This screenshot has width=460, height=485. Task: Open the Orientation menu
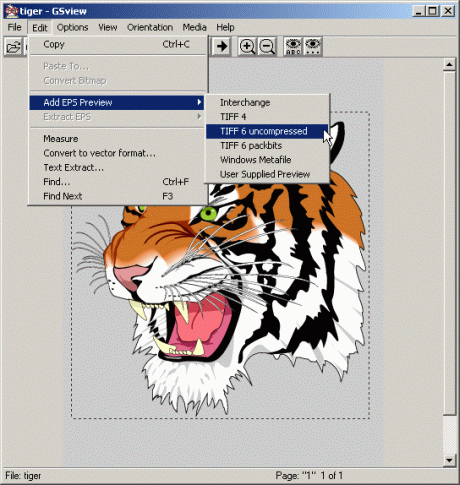pyautogui.click(x=150, y=27)
